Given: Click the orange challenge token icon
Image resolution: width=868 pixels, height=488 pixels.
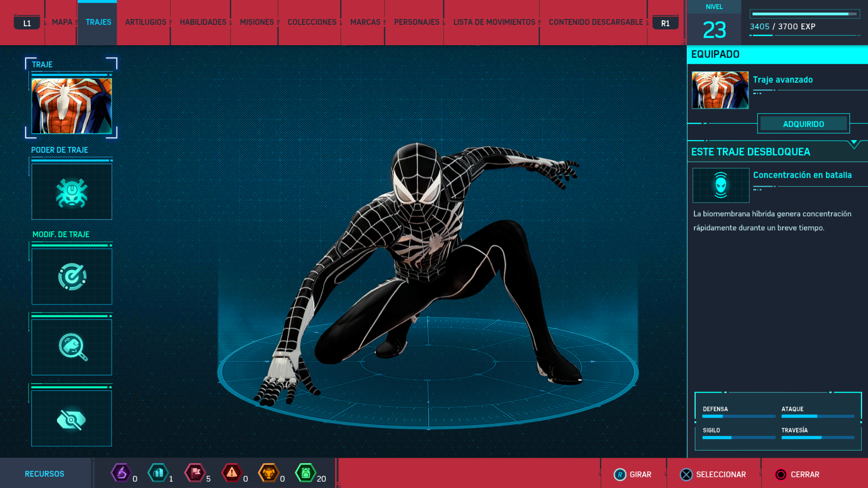Looking at the screenshot, I should (x=269, y=473).
